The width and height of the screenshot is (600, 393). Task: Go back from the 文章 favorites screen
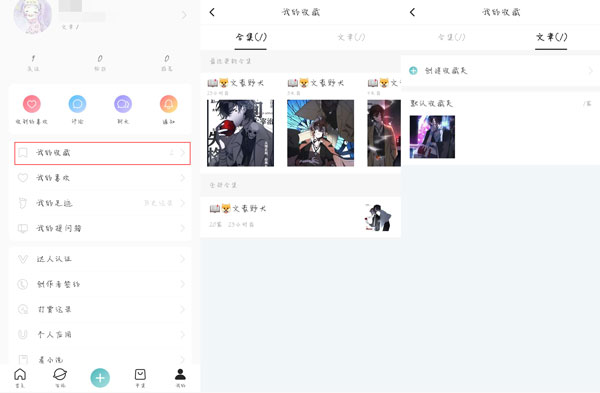[412, 12]
